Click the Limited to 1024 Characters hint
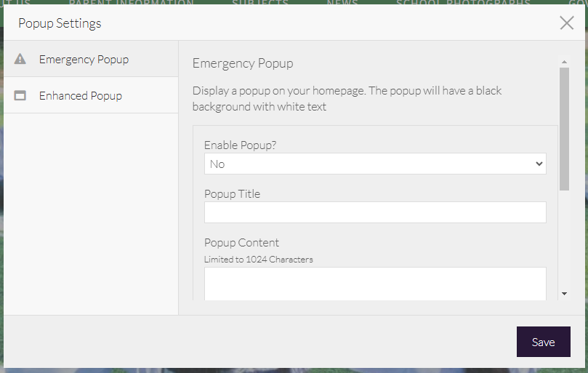588x373 pixels. point(258,259)
